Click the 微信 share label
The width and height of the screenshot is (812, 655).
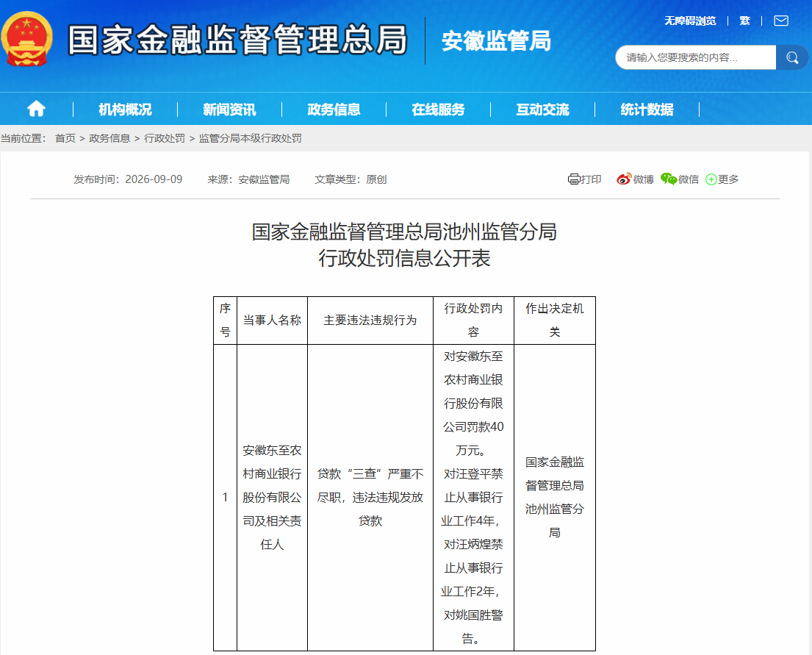(x=689, y=179)
